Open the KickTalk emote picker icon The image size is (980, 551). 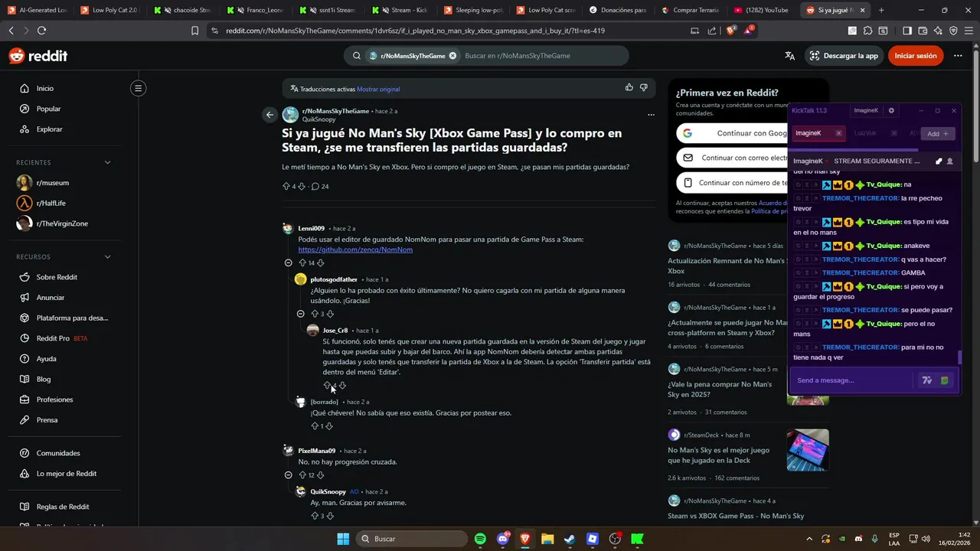tap(945, 380)
